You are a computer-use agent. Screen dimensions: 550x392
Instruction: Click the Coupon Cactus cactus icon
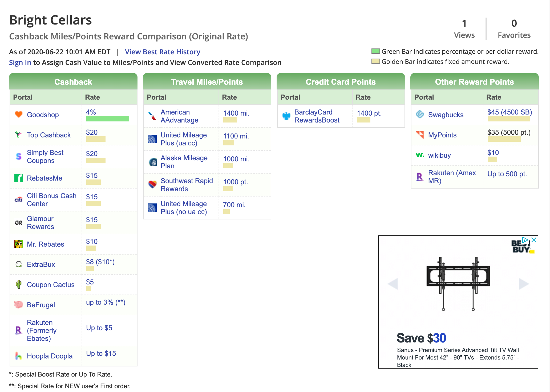[x=19, y=284]
